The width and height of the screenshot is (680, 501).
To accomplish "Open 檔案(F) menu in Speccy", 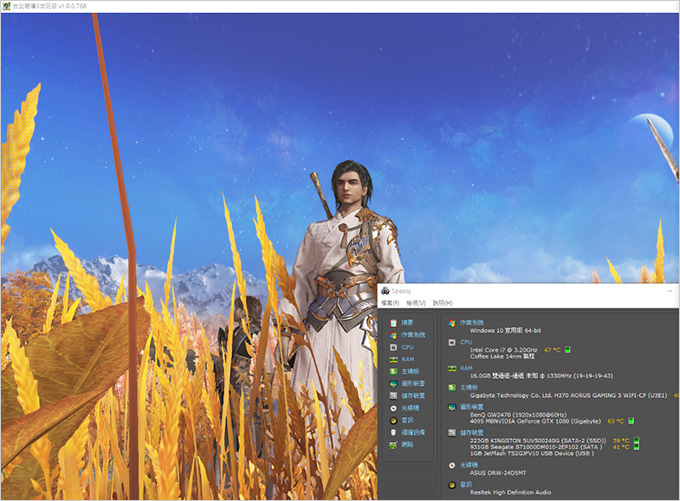I will coord(390,303).
